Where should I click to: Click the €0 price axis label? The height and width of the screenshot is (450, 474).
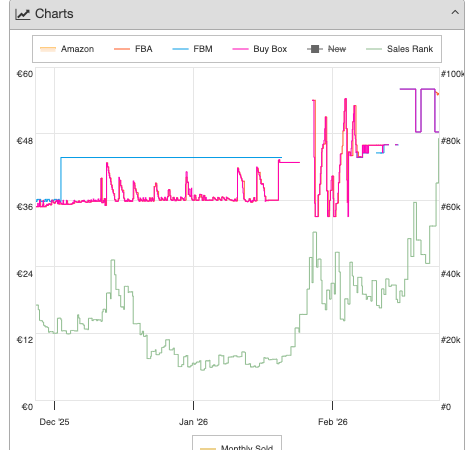click(27, 407)
